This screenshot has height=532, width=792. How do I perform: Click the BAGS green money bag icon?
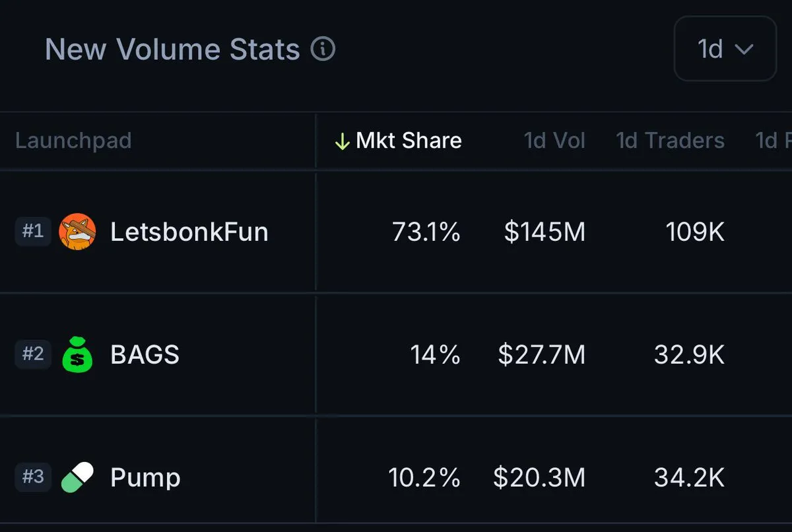[77, 354]
